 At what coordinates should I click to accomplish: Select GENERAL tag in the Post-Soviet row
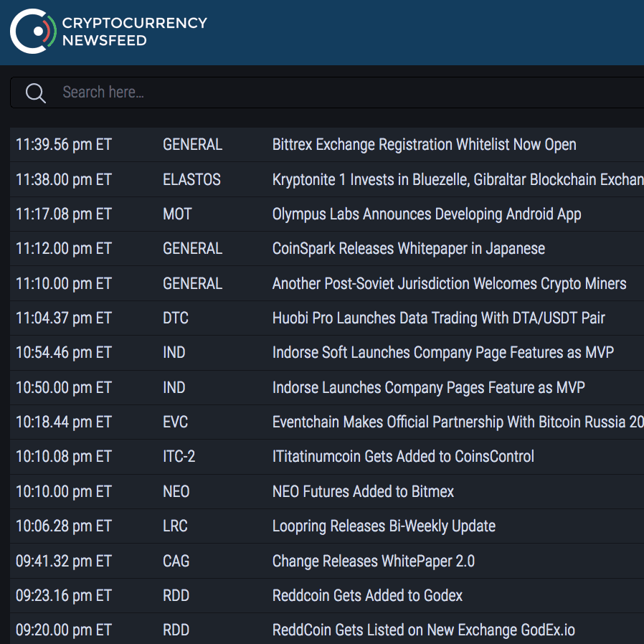coord(192,283)
